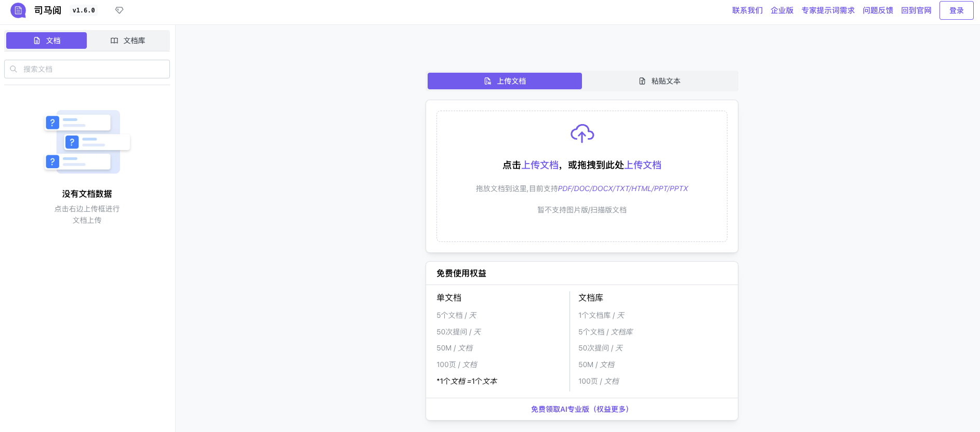Click the v1.6.0 version badge
The image size is (980, 432).
(84, 10)
